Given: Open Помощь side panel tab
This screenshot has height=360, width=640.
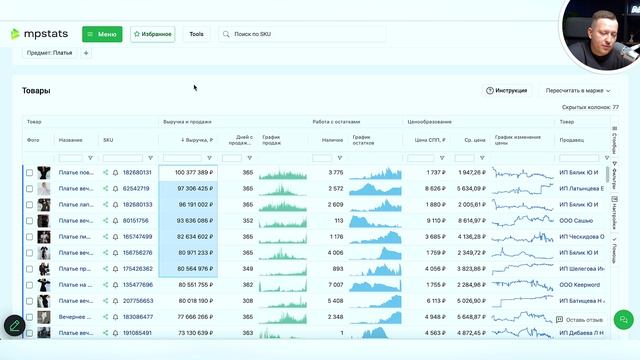Looking at the screenshot, I should point(615,251).
